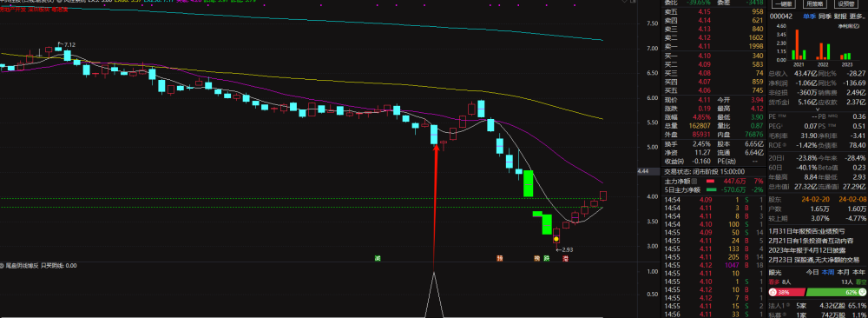Click the green 5日主力净额 color bar

tap(713, 189)
